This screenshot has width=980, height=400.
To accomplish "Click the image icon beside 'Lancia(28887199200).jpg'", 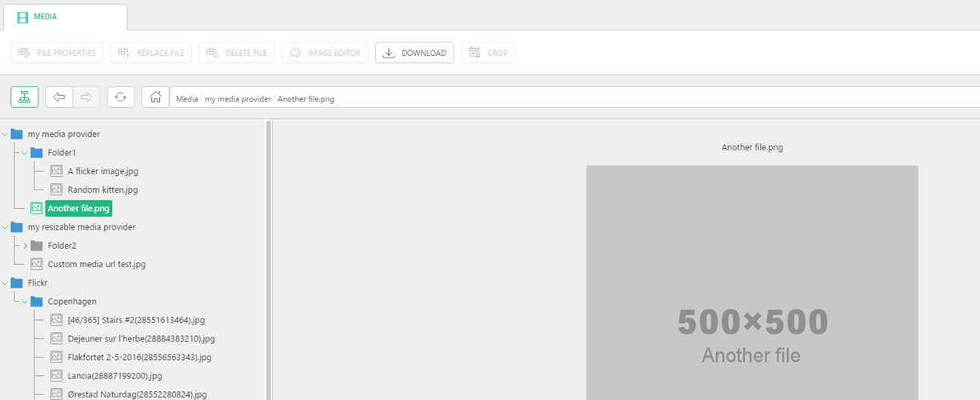I will 56,375.
